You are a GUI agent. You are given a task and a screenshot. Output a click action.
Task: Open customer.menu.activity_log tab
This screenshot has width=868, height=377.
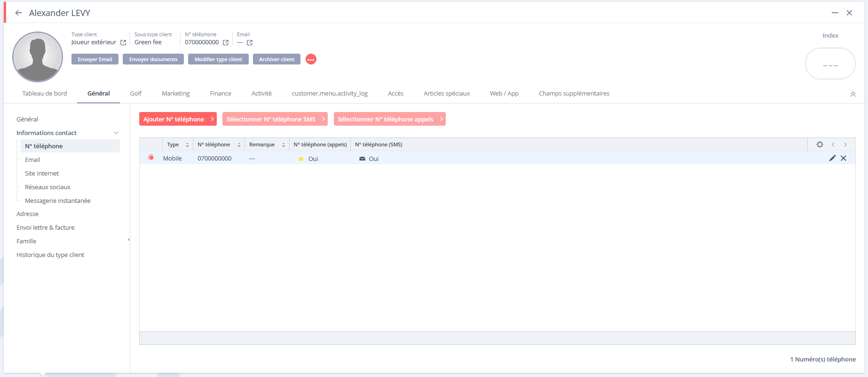pos(330,94)
